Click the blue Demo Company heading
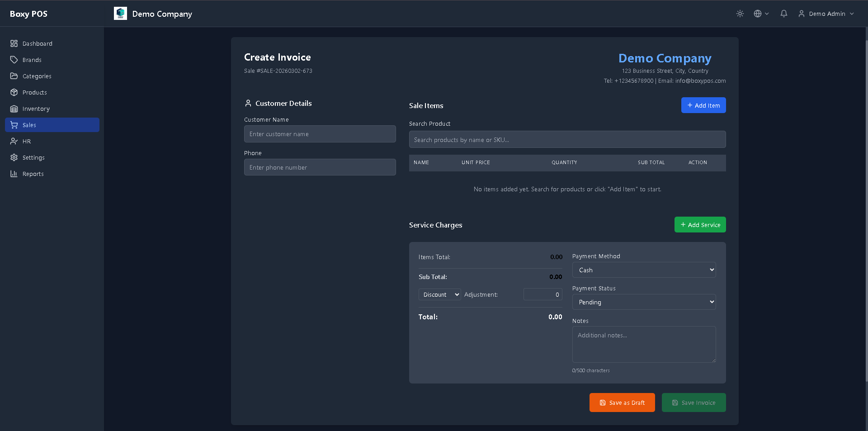Screen dimensions: 868x431 click(665, 58)
